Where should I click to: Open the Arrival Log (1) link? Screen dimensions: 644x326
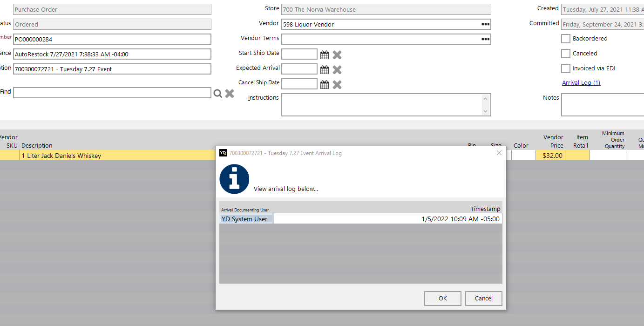click(581, 83)
